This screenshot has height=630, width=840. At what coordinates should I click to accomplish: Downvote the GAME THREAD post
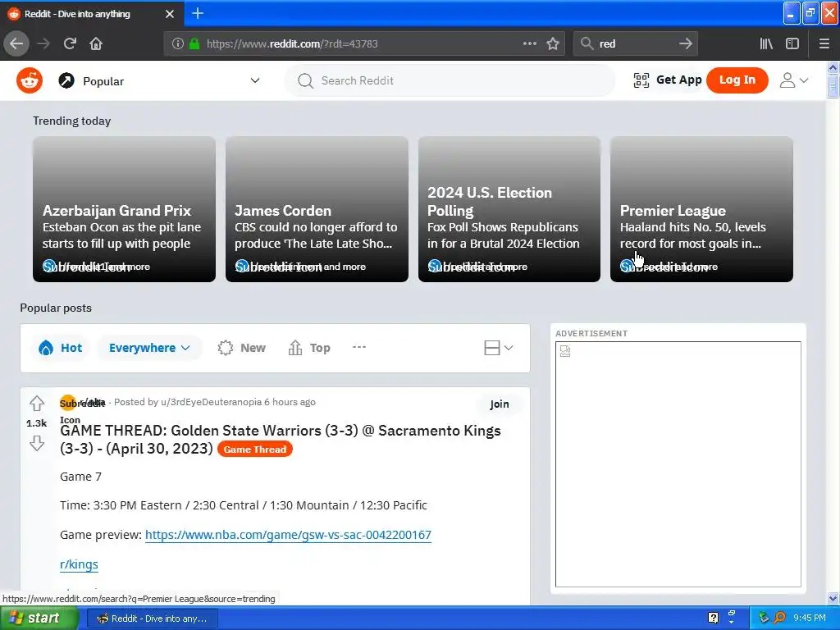point(37,443)
